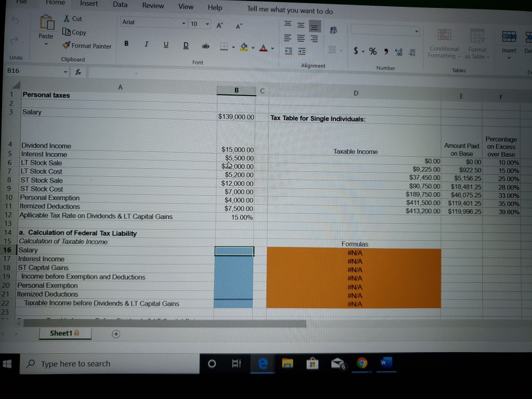Open the Insert Function (fx) dialog
The height and width of the screenshot is (399, 532).
click(x=79, y=70)
